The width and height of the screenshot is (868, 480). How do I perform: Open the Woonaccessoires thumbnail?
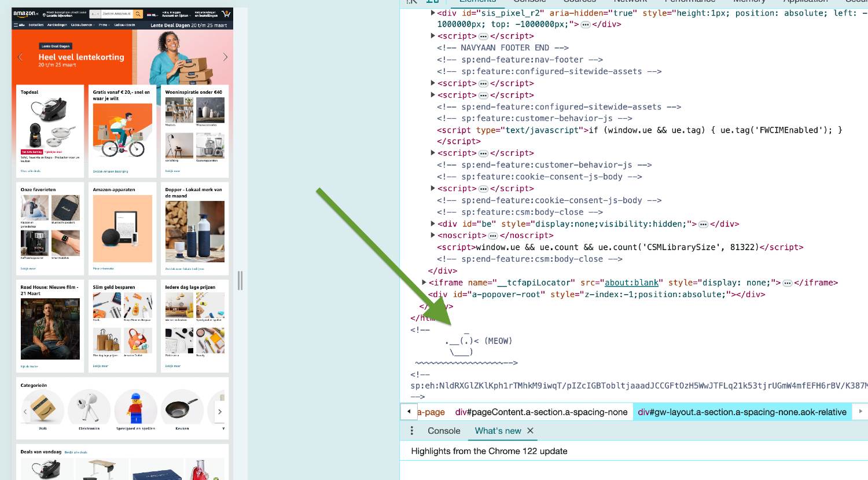click(x=210, y=110)
